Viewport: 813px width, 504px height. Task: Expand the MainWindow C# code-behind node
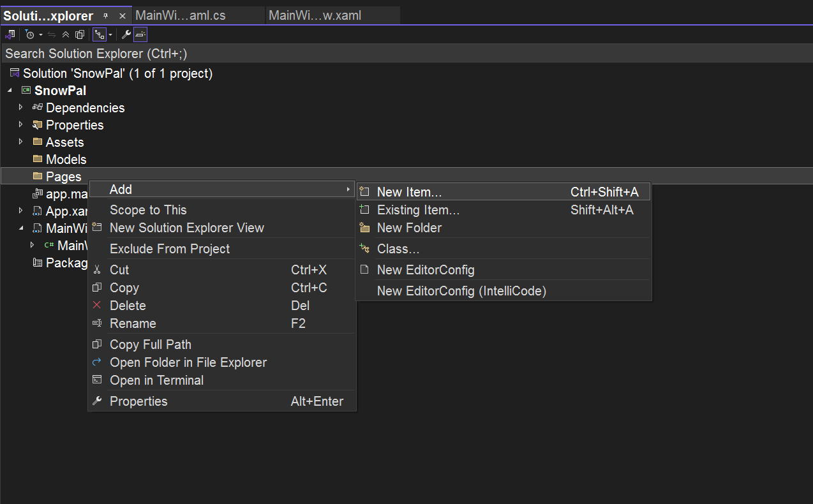pos(33,245)
